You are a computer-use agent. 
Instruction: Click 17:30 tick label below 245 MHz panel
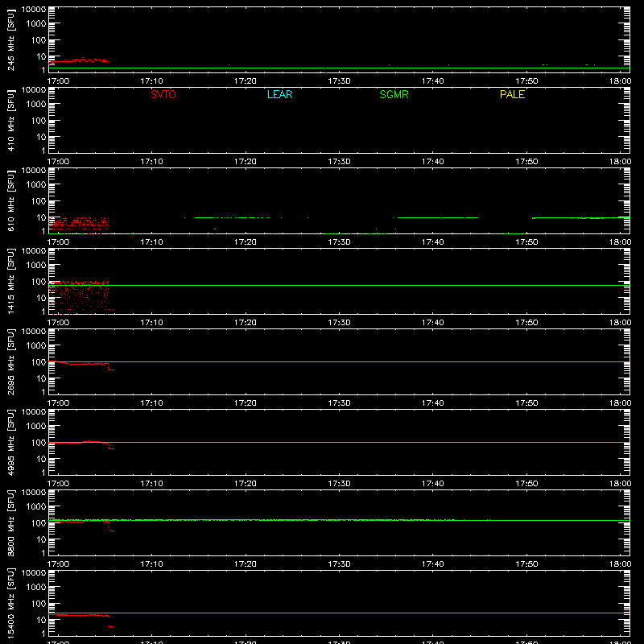point(339,81)
